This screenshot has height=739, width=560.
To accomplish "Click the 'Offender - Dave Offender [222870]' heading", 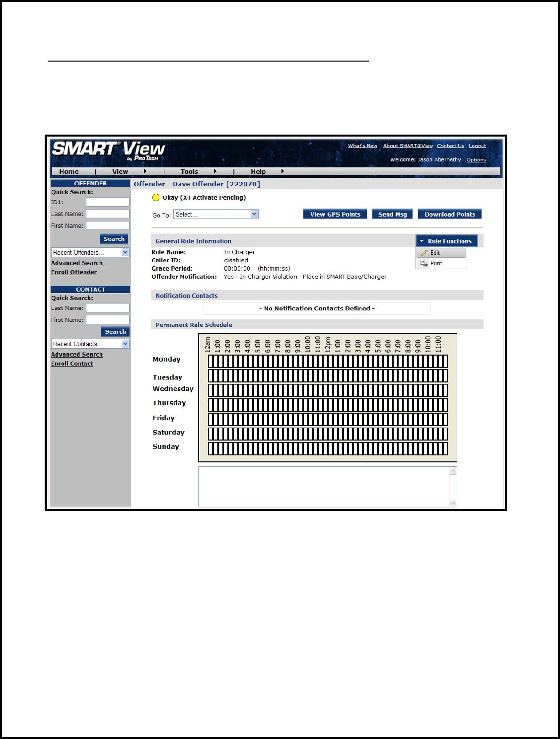I will (x=197, y=184).
